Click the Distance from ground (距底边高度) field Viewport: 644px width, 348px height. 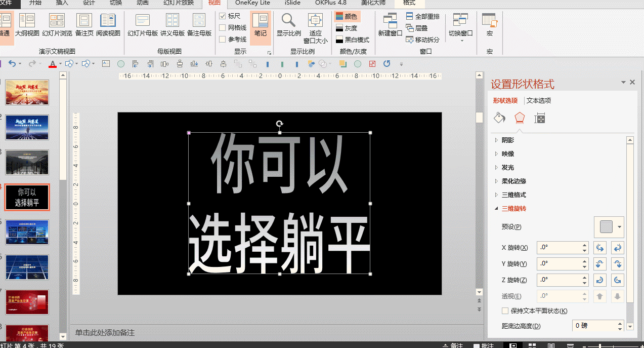pos(594,326)
